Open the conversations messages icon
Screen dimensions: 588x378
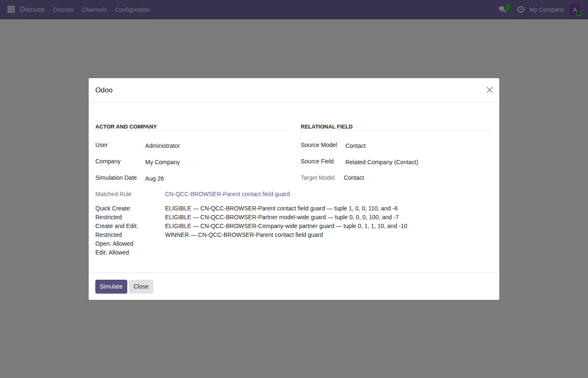click(x=503, y=9)
